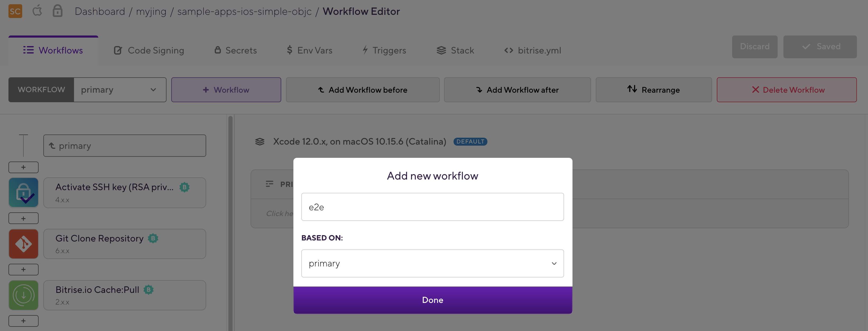The width and height of the screenshot is (868, 331).
Task: Open the Secrets tab
Action: pos(236,51)
